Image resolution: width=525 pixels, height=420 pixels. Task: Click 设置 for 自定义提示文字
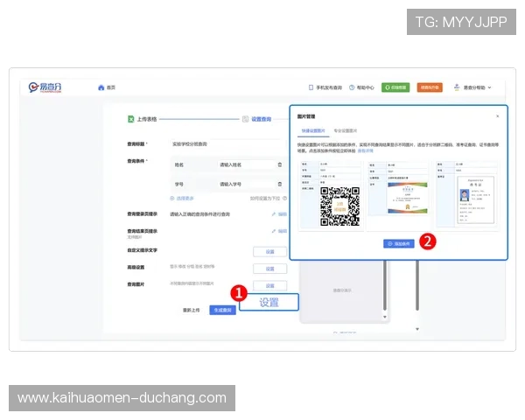click(269, 251)
